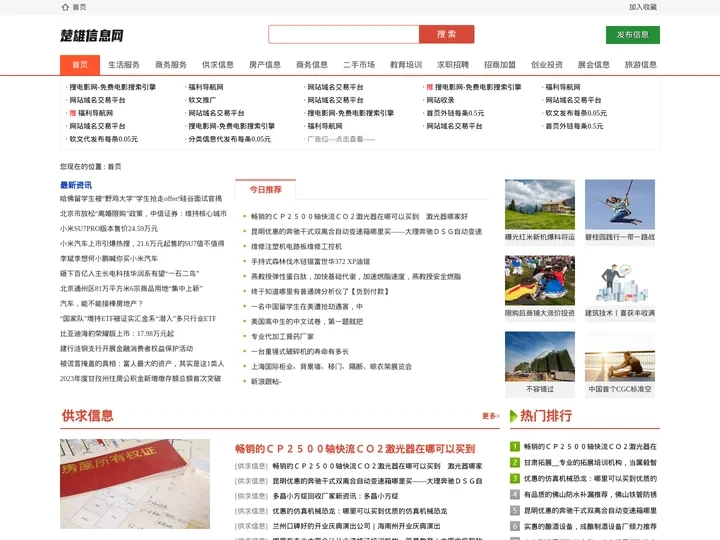Viewport: 720px width, 540px height.
Task: Open the 求职招聘 navigation tab
Action: pos(453,65)
